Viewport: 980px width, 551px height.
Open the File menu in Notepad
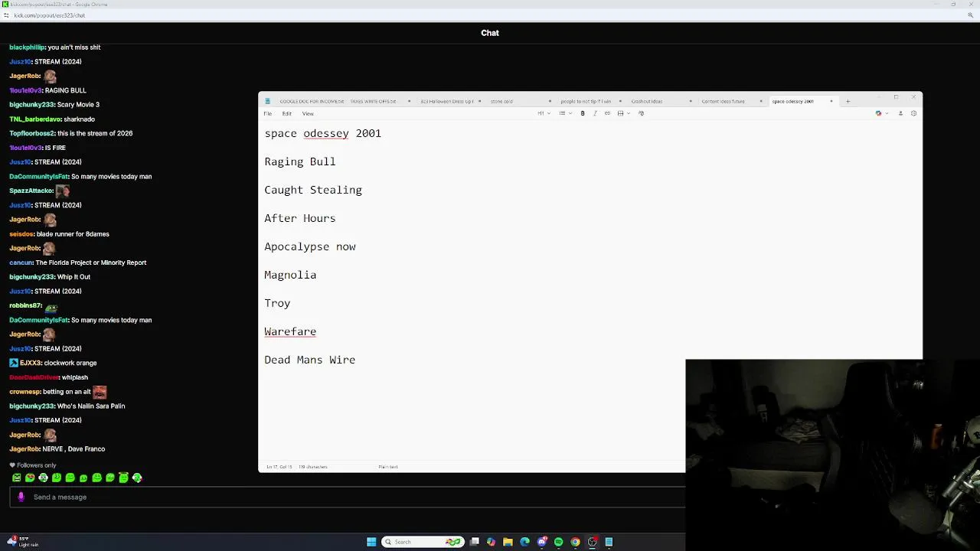(x=268, y=113)
